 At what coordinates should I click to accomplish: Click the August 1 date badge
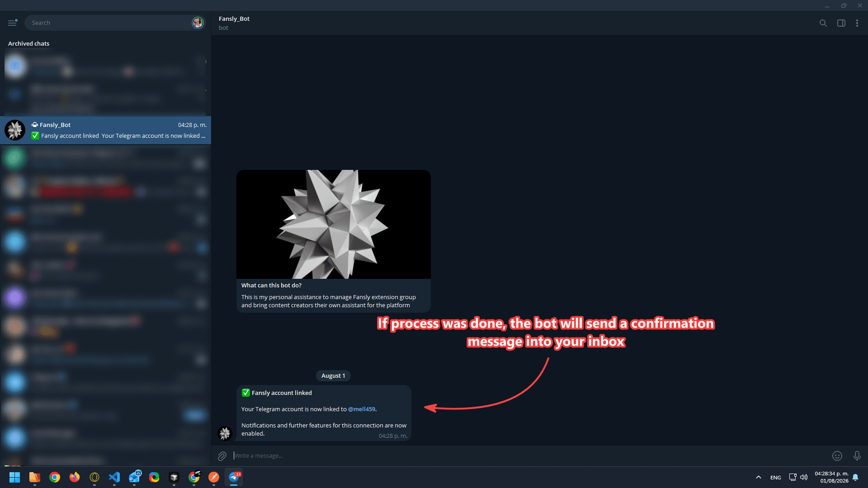(333, 375)
